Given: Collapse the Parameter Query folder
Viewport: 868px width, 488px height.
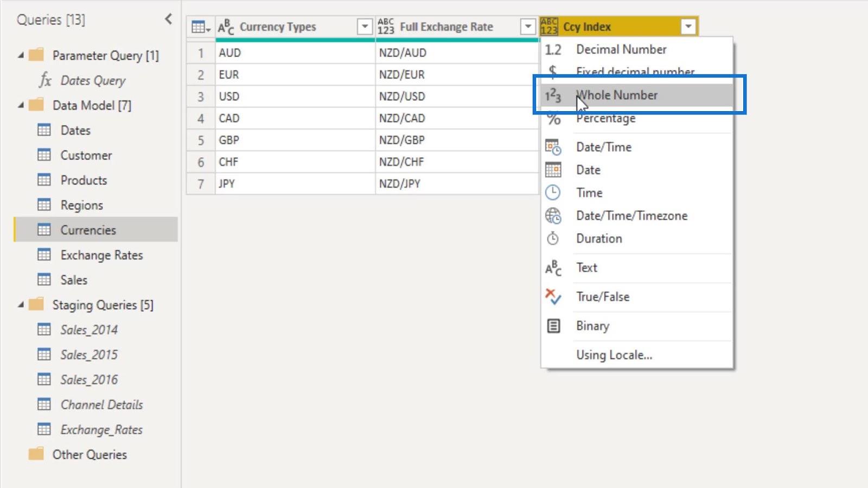Looking at the screenshot, I should [21, 55].
